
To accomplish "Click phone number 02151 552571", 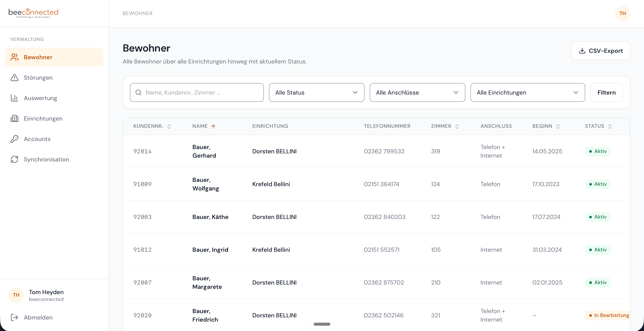I will [x=381, y=249].
